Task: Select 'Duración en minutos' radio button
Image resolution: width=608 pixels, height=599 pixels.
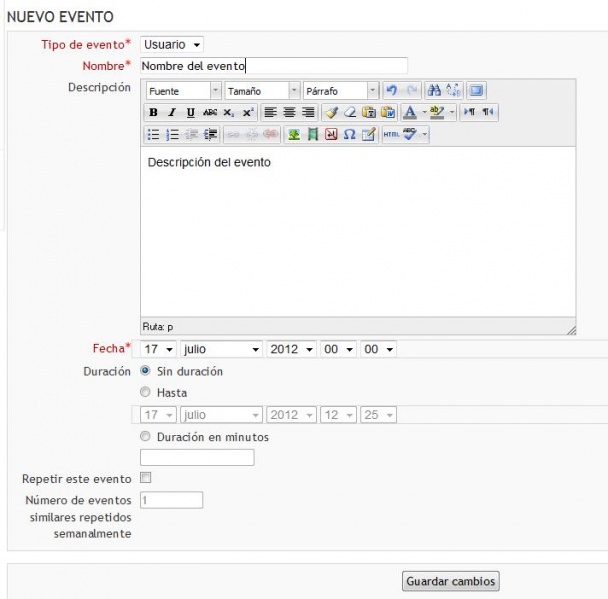Action: (x=146, y=437)
